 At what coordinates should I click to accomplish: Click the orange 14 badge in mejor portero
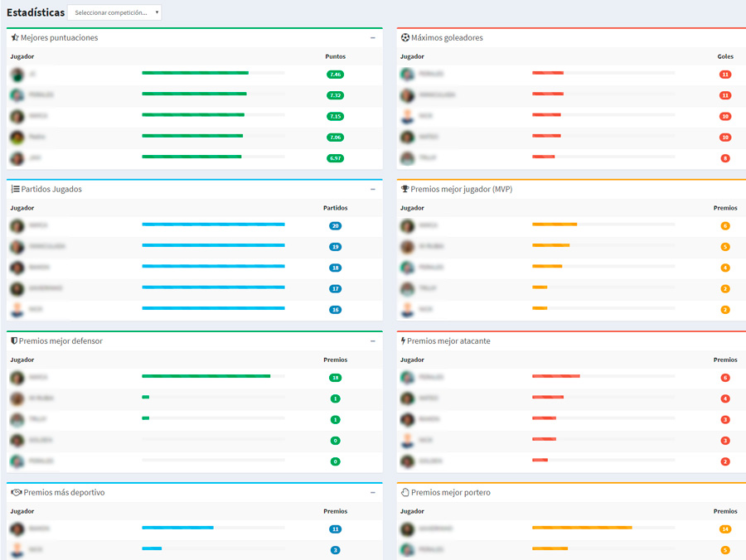[x=725, y=529]
